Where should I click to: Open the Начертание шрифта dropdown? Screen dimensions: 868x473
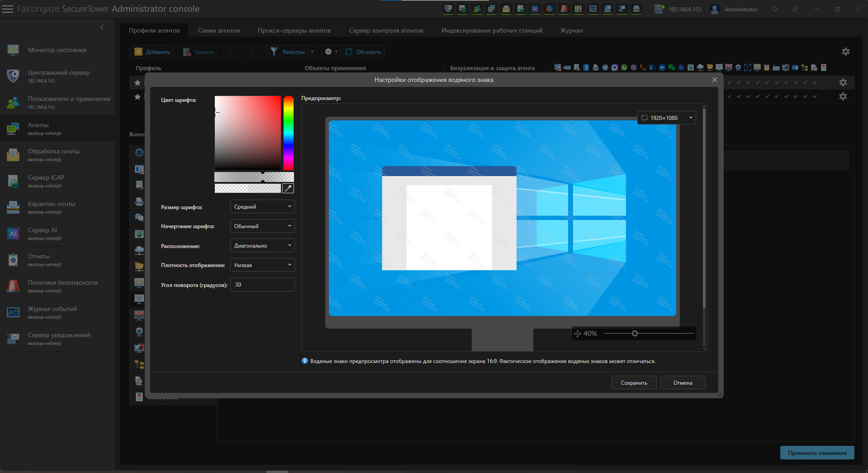(262, 226)
